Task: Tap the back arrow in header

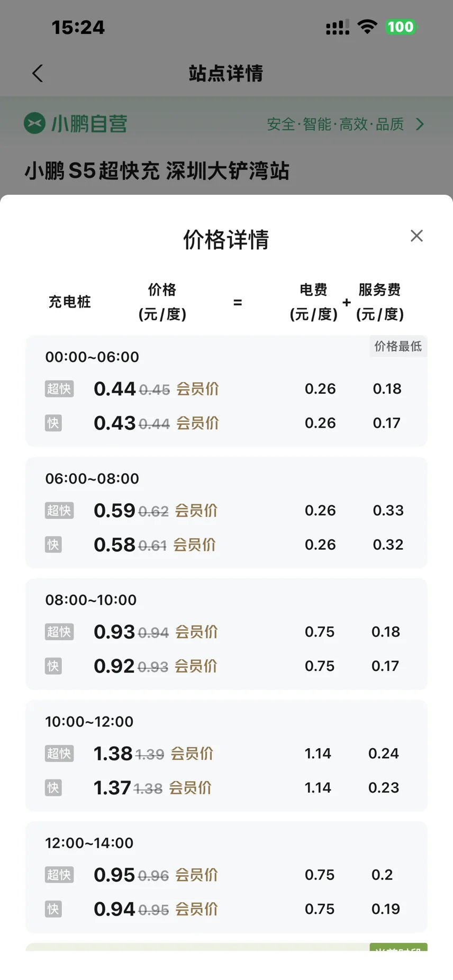Action: 37,74
